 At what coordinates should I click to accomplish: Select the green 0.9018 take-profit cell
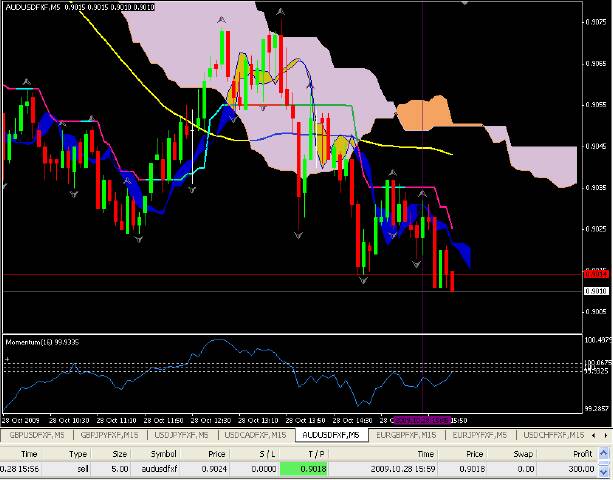[304, 469]
